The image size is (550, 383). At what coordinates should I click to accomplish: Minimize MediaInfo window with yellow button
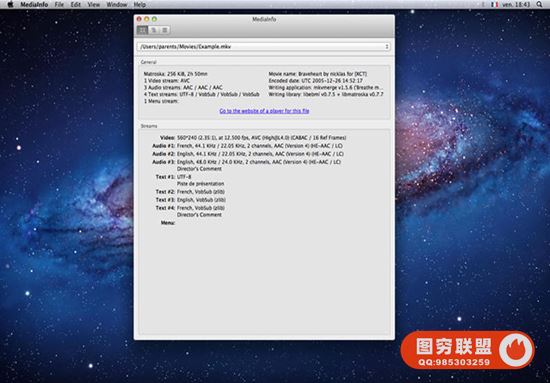(147, 19)
